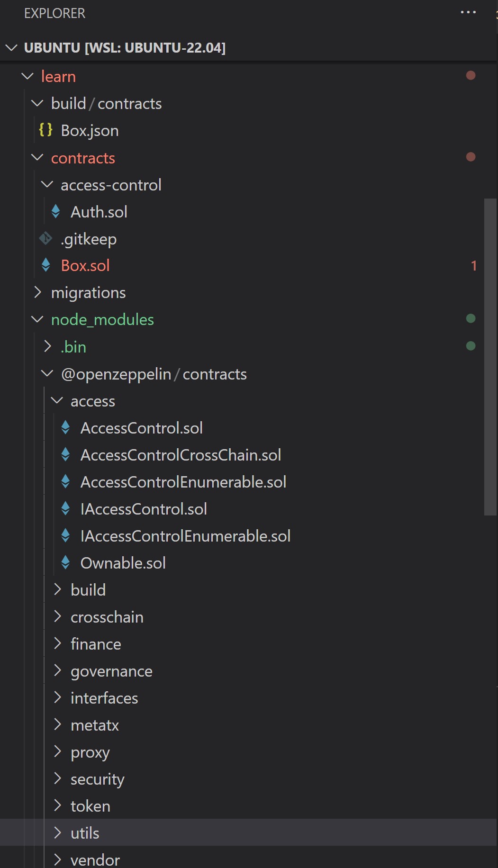The image size is (498, 868).
Task: Open the Explorer views and more actions menu
Action: click(468, 12)
